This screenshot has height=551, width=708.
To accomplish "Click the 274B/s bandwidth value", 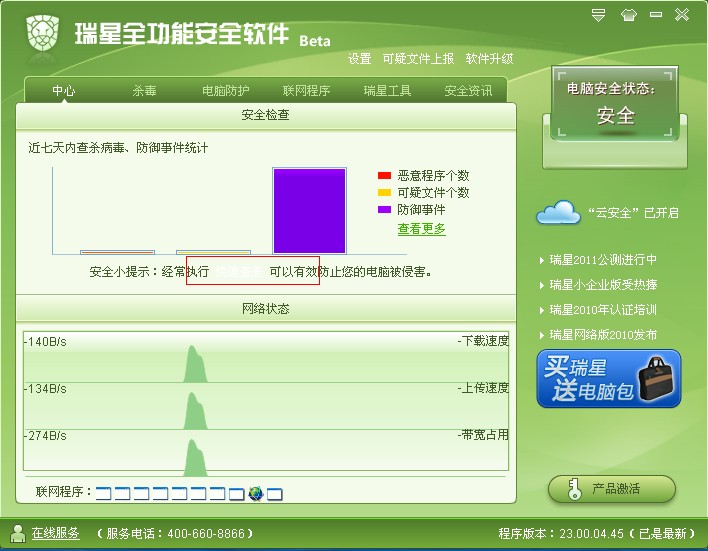I will click(45, 436).
